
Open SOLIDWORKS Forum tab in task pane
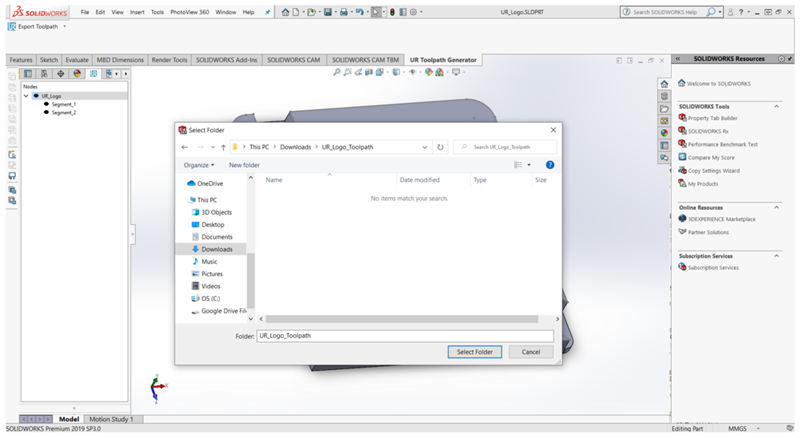[x=664, y=158]
